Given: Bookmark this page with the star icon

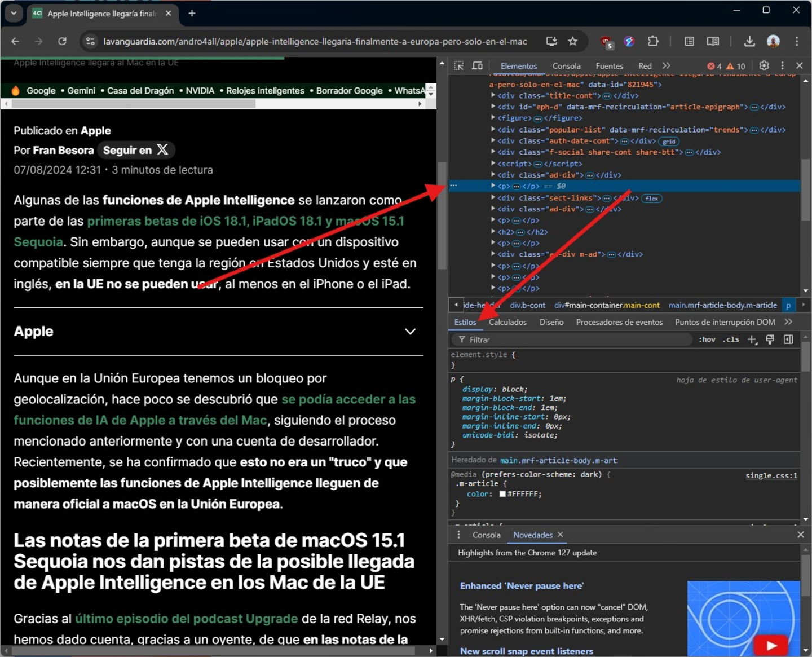Looking at the screenshot, I should (x=573, y=41).
